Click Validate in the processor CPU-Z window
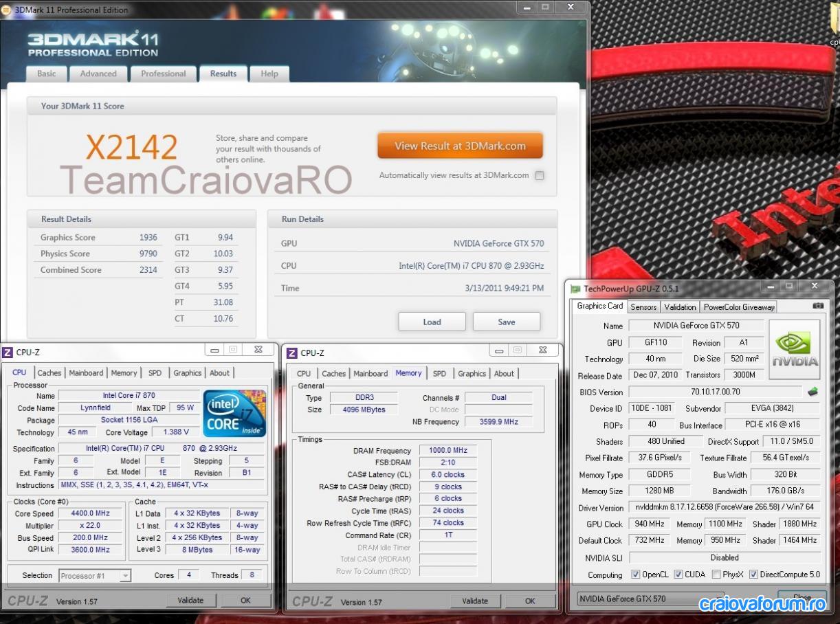Viewport: 840px width, 624px height. click(190, 601)
